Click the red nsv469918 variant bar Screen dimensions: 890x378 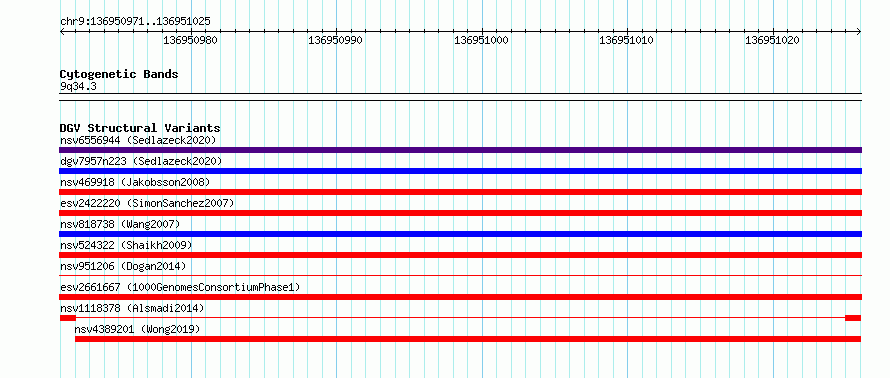pos(460,192)
